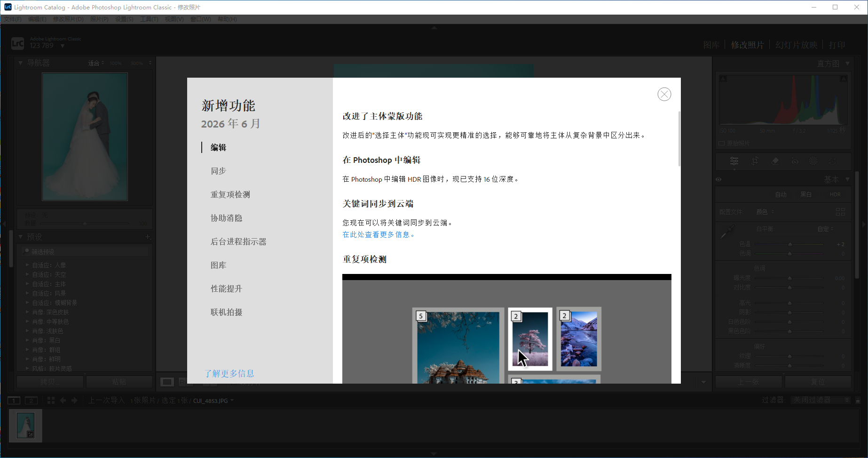Enable the 原始照片 checkbox

(722, 143)
